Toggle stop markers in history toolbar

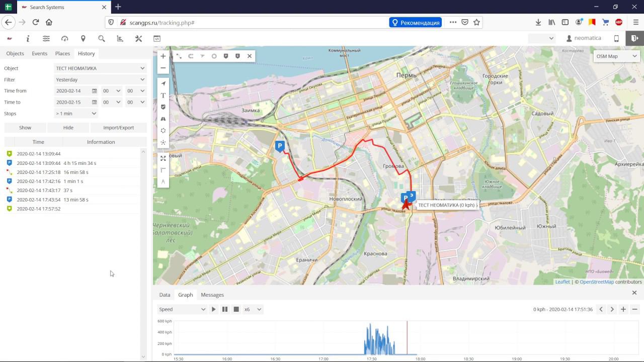(226, 56)
